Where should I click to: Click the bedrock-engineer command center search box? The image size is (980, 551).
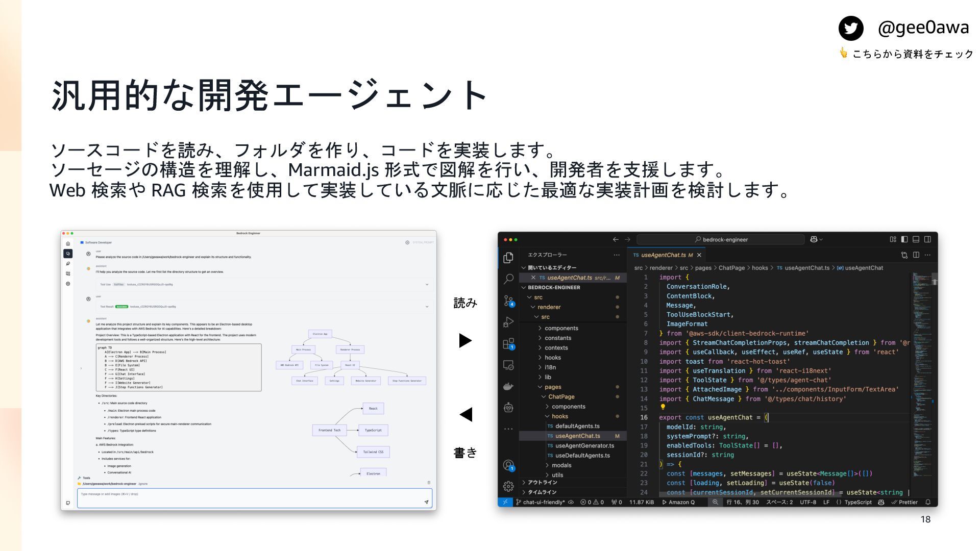pos(720,239)
